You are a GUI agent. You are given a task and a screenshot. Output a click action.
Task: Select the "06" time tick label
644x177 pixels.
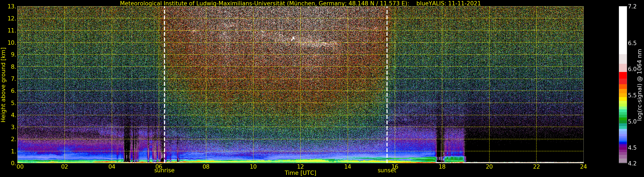(x=159, y=167)
